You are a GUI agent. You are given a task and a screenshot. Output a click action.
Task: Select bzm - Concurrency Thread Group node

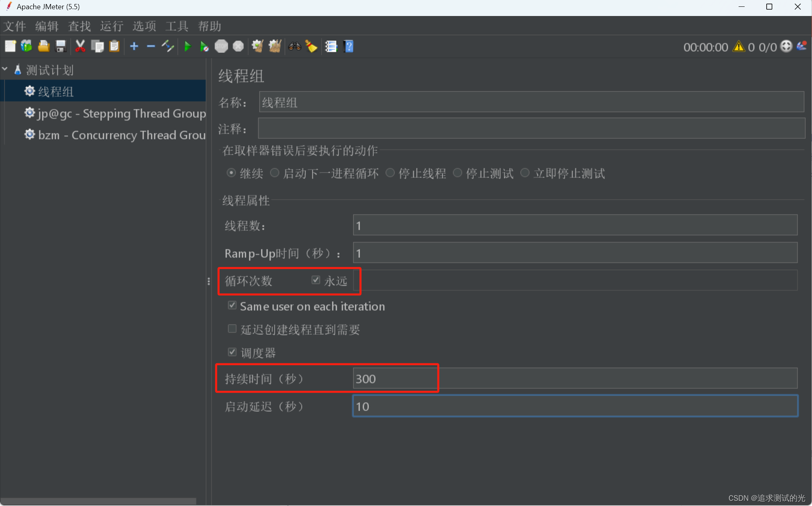(122, 135)
